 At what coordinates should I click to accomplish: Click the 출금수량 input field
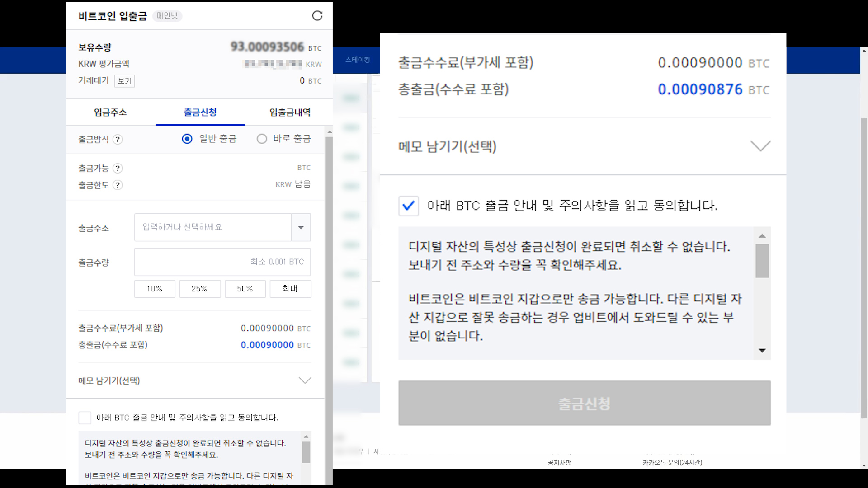222,262
